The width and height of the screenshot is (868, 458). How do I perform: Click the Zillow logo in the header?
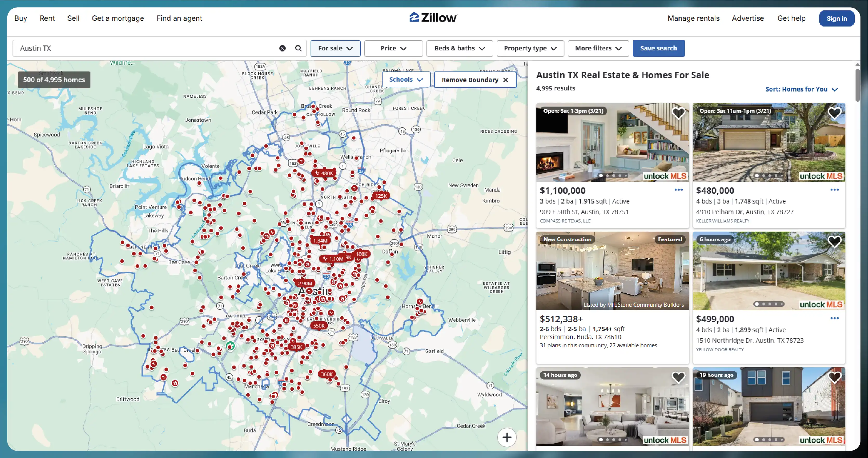(x=433, y=17)
